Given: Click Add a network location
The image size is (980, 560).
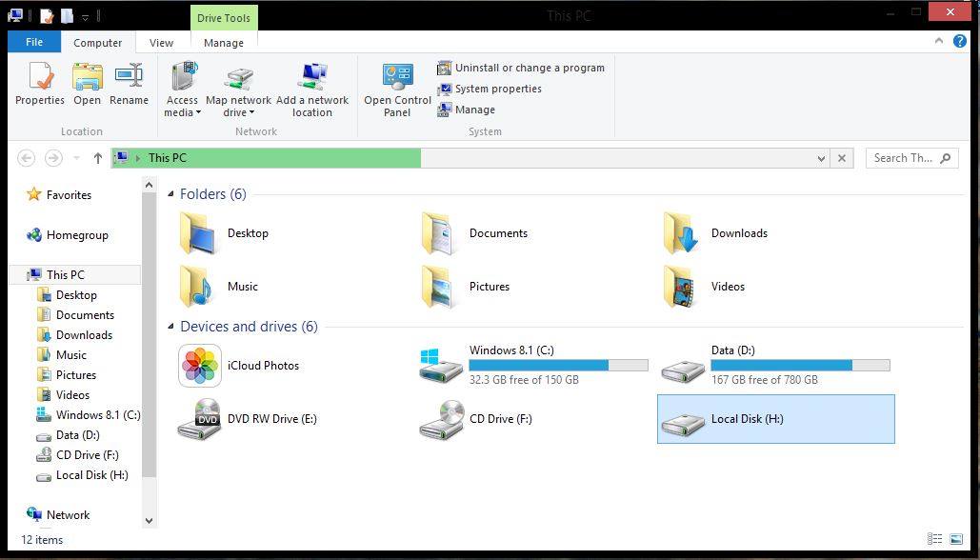Looking at the screenshot, I should (x=311, y=90).
